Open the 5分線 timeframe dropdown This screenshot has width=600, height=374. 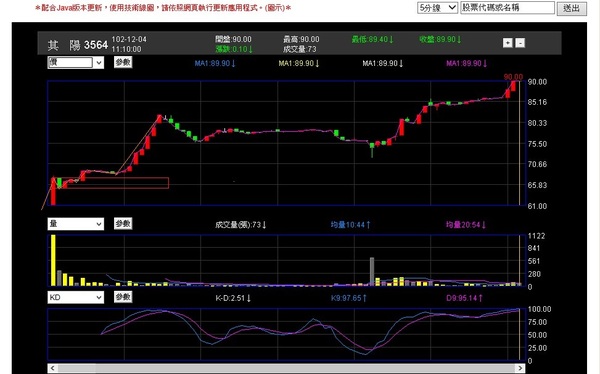tap(437, 8)
